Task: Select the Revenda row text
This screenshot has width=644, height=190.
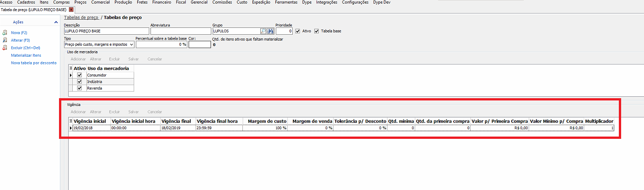Action: [95, 88]
